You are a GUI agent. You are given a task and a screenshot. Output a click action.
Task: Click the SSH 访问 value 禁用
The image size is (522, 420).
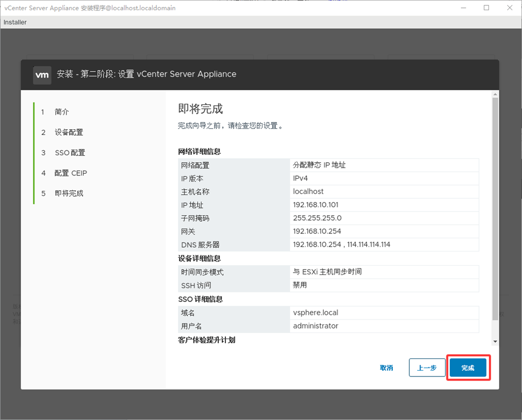point(300,285)
